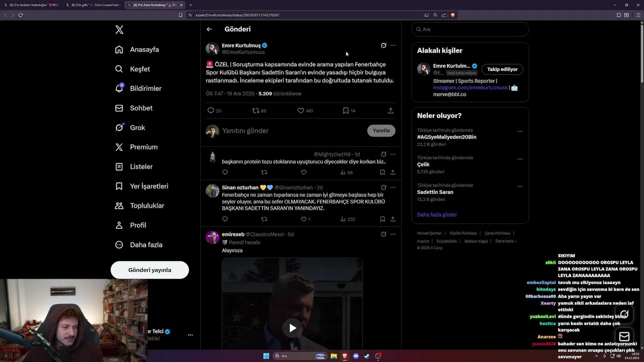Click the browser address bar URL
644x362 pixels.
tap(237, 15)
